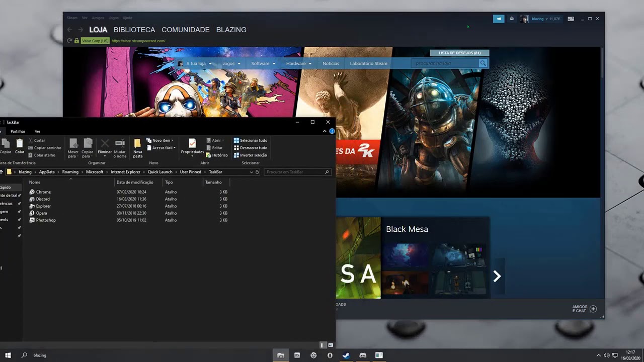Viewport: 644px width, 362px height.
Task: Click the Steam announcements megaphone icon
Action: point(499,19)
